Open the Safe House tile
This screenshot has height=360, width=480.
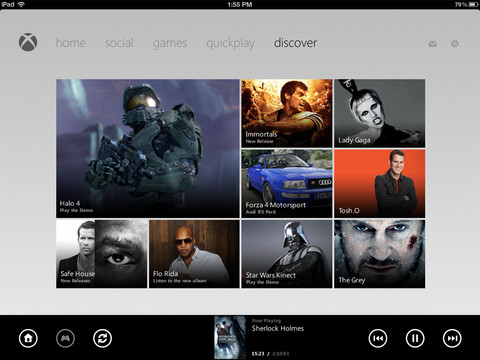click(x=102, y=254)
